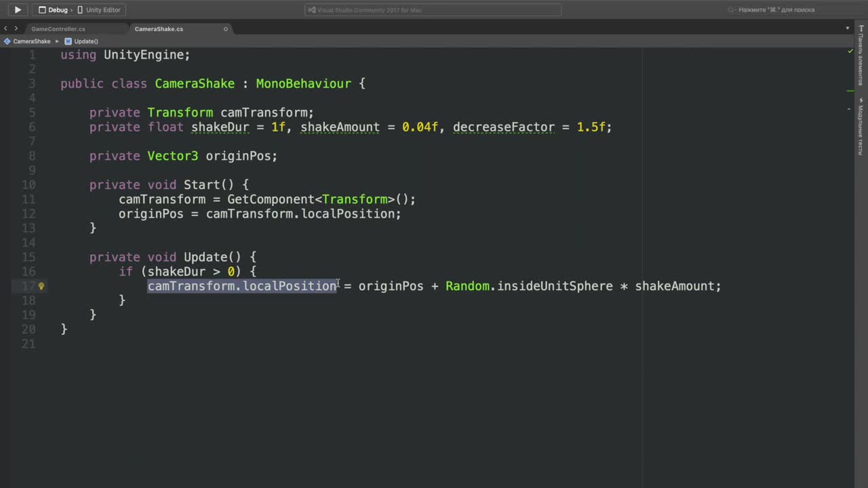This screenshot has height=488, width=868.
Task: Go back with the left navigation arrow
Action: 6,28
